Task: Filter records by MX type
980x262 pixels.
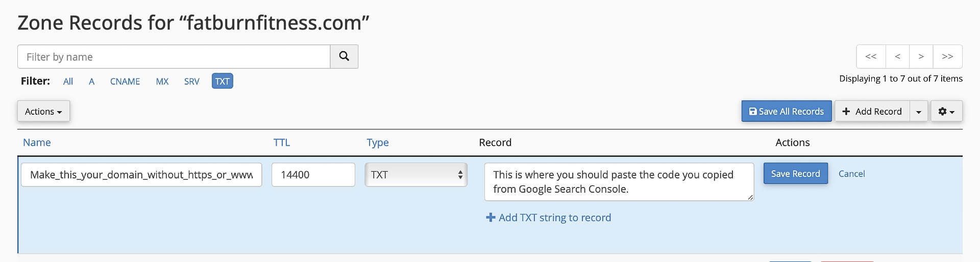Action: pos(162,82)
